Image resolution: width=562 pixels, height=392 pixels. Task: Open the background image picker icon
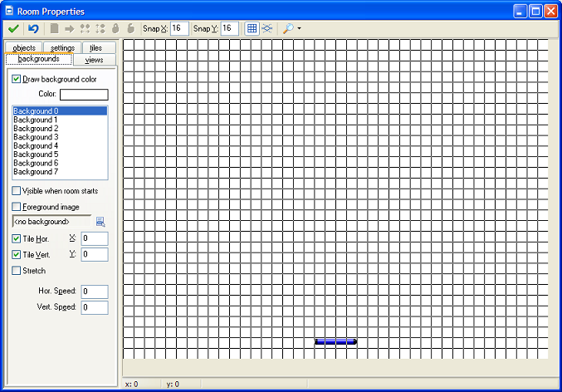pyautogui.click(x=100, y=222)
